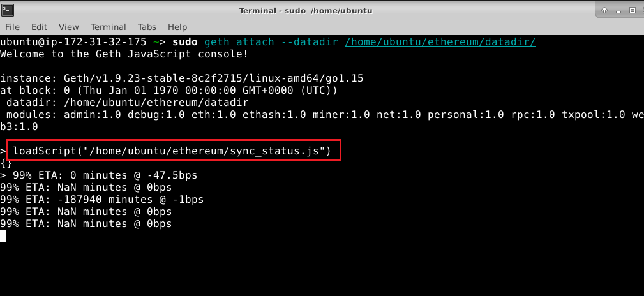Viewport: 644px width, 296px height.
Task: Click the at block: 0 timestamp line
Action: (x=168, y=91)
